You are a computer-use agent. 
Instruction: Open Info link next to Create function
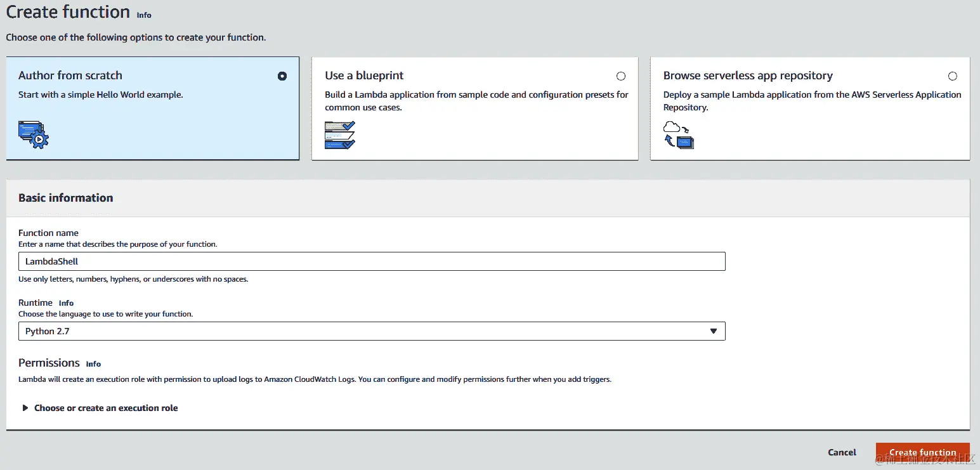pyautogui.click(x=144, y=15)
